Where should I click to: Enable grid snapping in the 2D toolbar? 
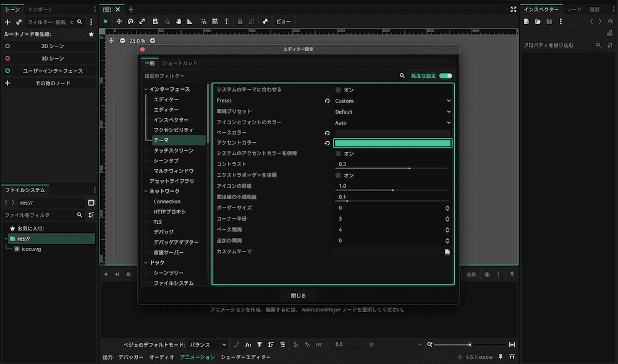216,21
